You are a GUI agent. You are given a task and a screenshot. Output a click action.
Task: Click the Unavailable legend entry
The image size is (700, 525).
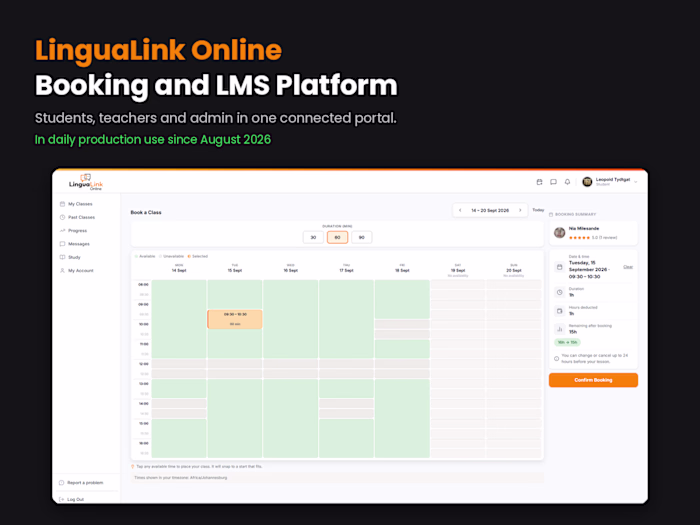171,256
